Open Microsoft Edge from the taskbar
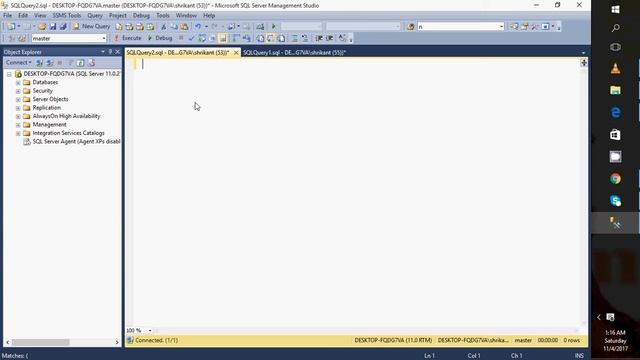The height and width of the screenshot is (360, 640). point(616,113)
